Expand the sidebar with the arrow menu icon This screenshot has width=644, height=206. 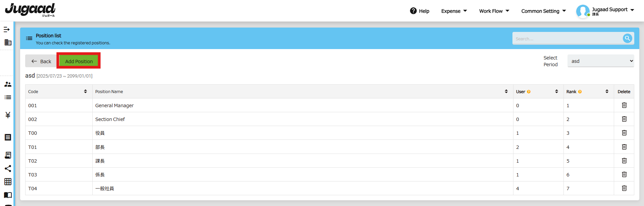click(x=7, y=30)
